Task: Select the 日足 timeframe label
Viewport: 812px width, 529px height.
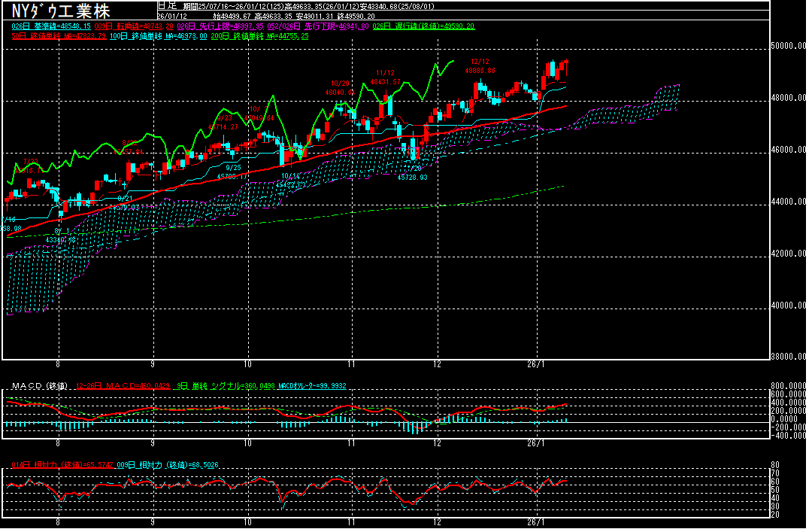Action: 166,5
